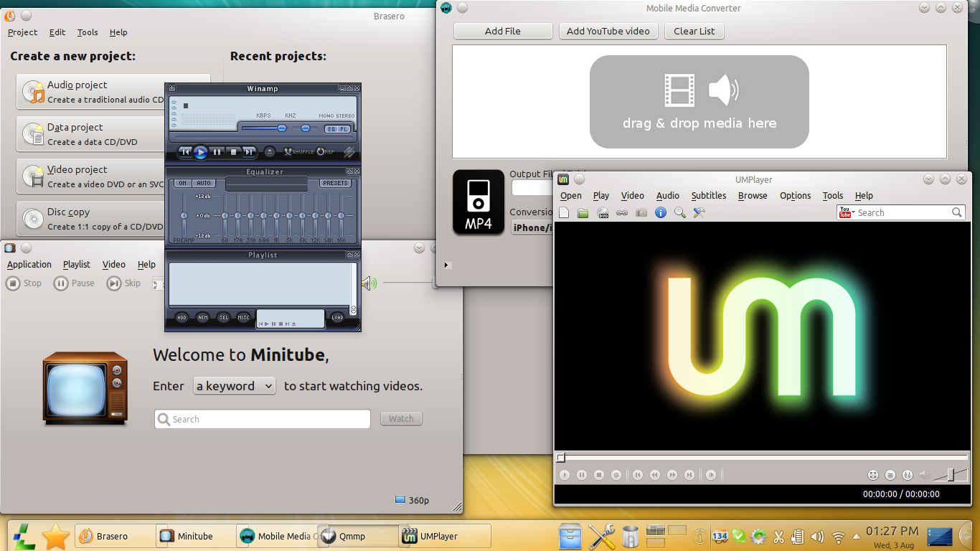Image resolution: width=980 pixels, height=551 pixels.
Task: Open UMPlayer's equalizer sliders icon
Action: (x=908, y=475)
